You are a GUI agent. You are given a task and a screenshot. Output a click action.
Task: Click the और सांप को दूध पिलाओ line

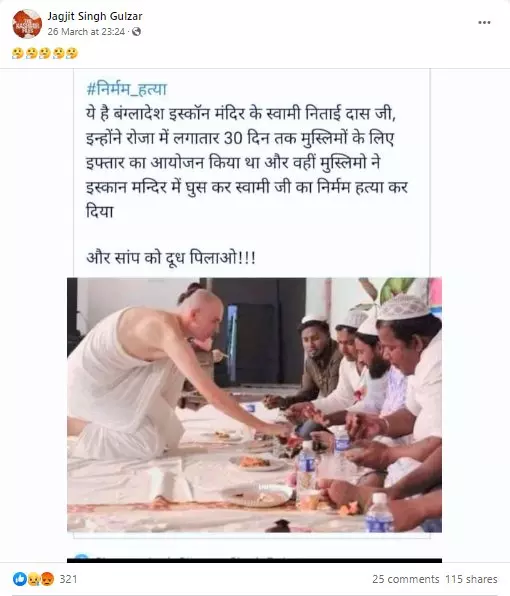click(171, 258)
